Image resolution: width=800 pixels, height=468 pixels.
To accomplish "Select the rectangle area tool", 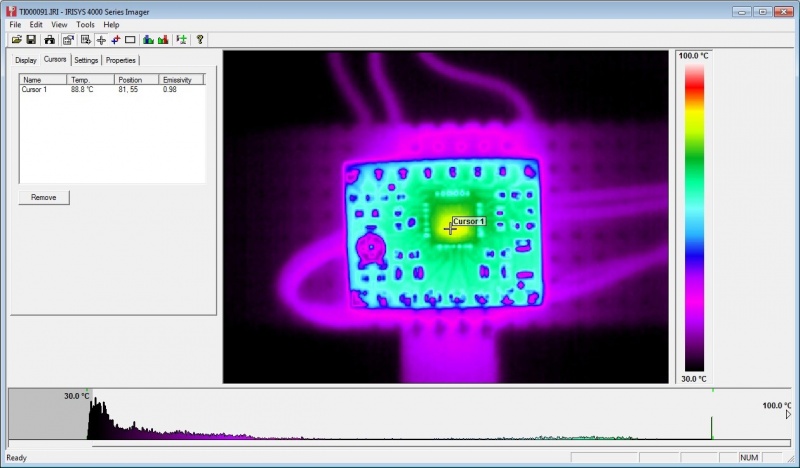I will point(130,39).
